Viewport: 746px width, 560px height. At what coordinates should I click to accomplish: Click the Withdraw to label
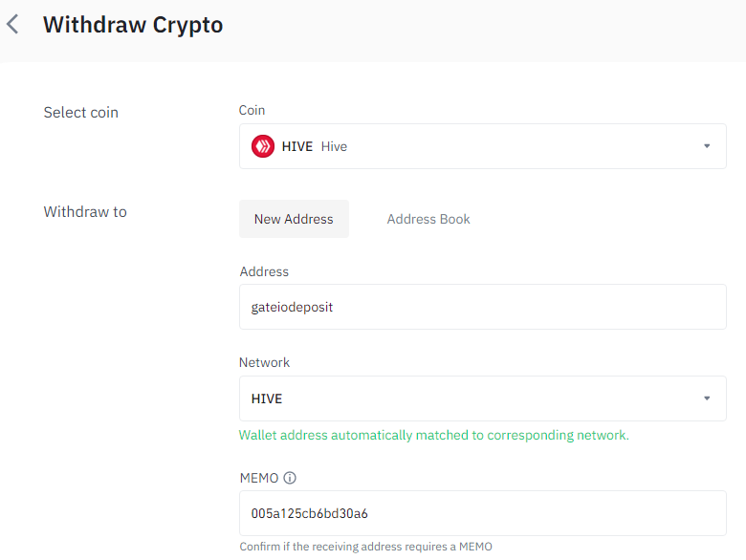coord(85,211)
